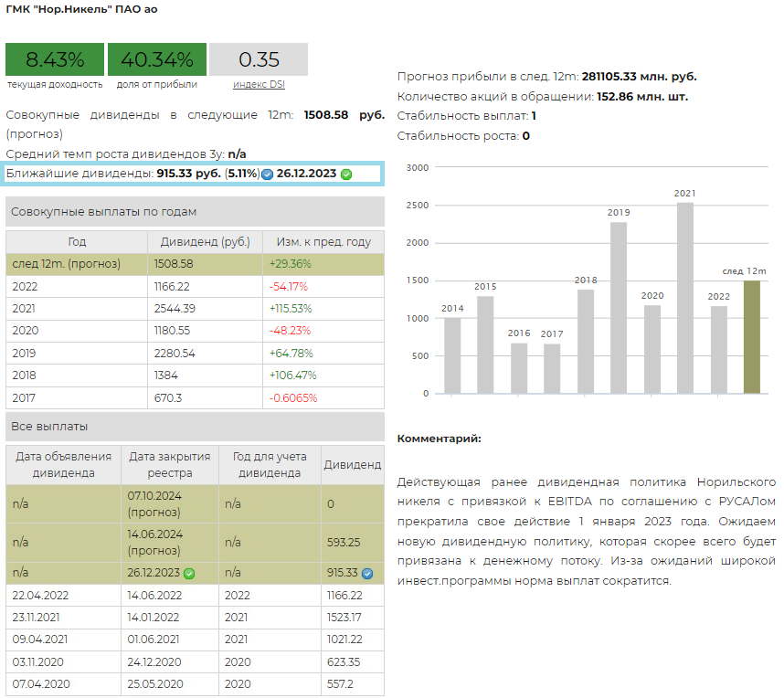784x698 pixels.
Task: Click the Год column header
Action: pyautogui.click(x=77, y=242)
